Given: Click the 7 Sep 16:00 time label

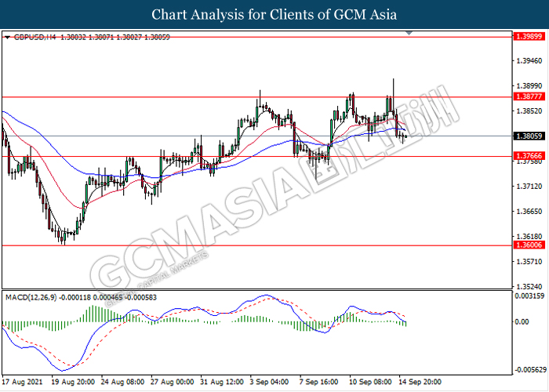Looking at the screenshot, I should pos(319,382).
